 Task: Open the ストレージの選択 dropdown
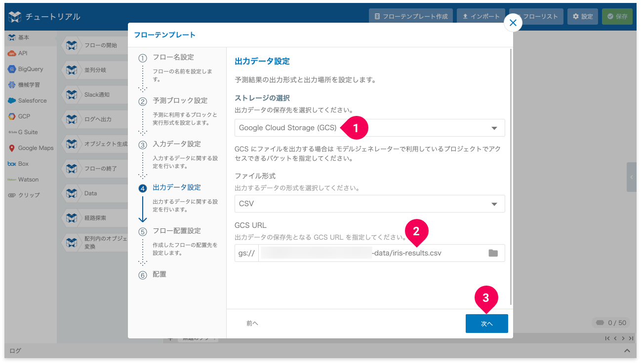369,128
